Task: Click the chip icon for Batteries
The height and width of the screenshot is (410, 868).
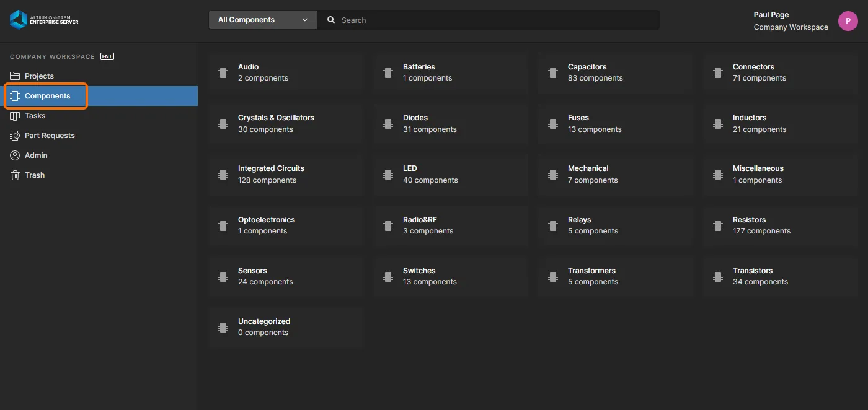Action: pos(388,72)
